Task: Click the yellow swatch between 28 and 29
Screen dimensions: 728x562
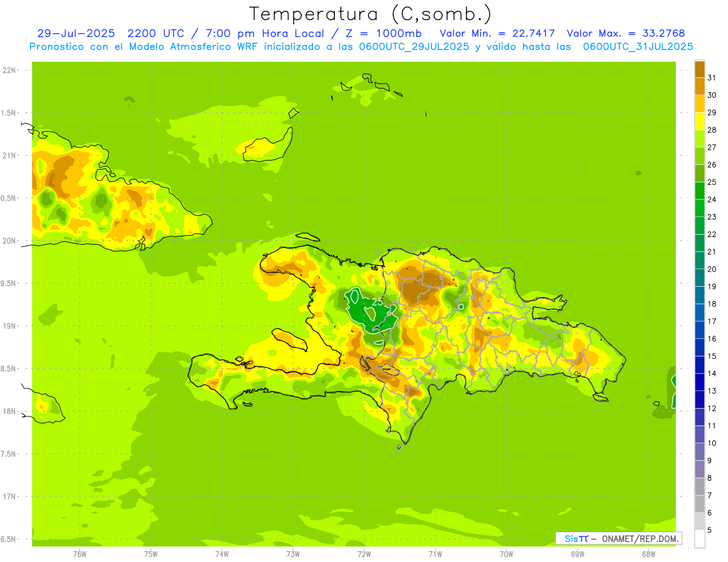Action: tap(699, 121)
